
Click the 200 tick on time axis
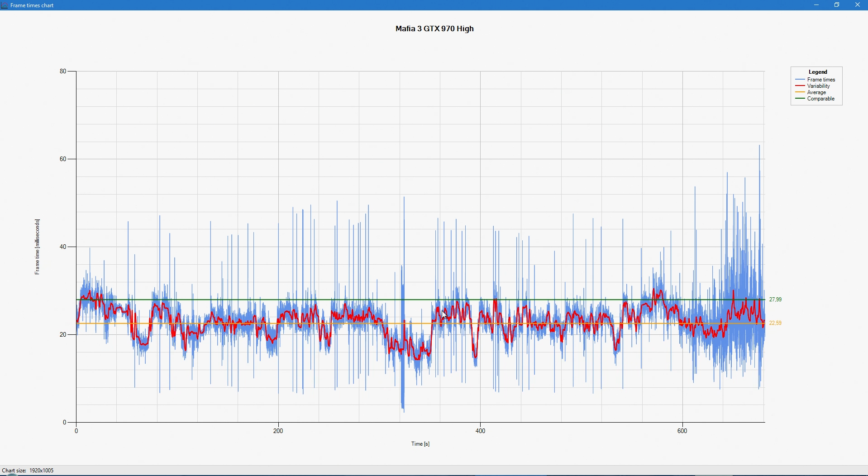click(x=278, y=431)
